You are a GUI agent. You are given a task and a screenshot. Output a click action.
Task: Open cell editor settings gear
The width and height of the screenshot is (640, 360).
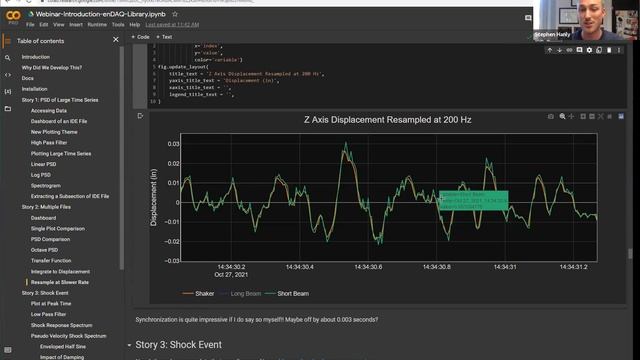pyautogui.click(x=589, y=50)
